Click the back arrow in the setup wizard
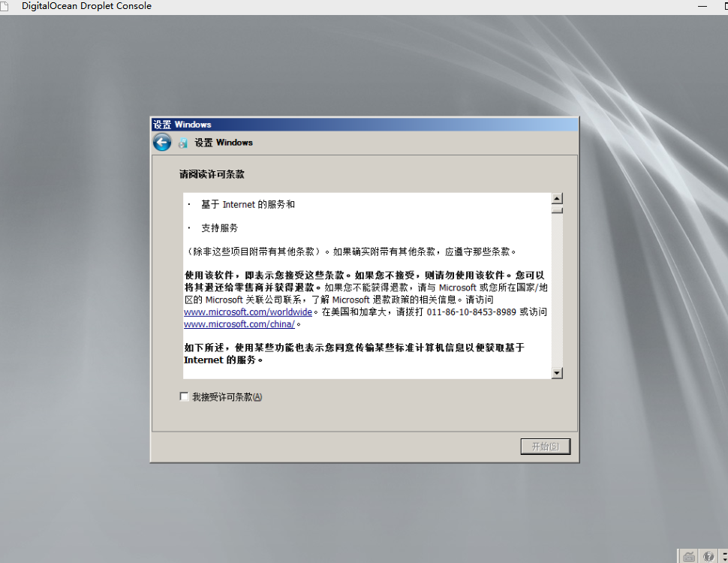Viewport: 728px width, 563px height. (x=162, y=142)
